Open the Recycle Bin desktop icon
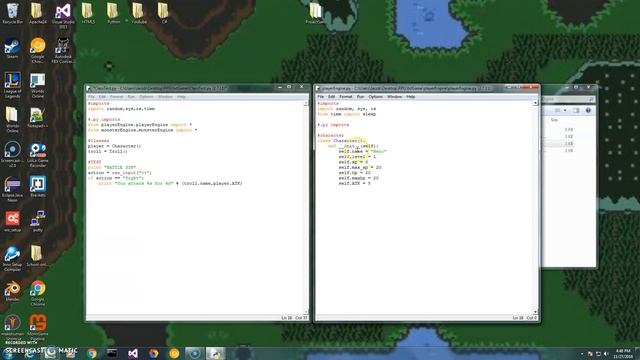 [12, 13]
